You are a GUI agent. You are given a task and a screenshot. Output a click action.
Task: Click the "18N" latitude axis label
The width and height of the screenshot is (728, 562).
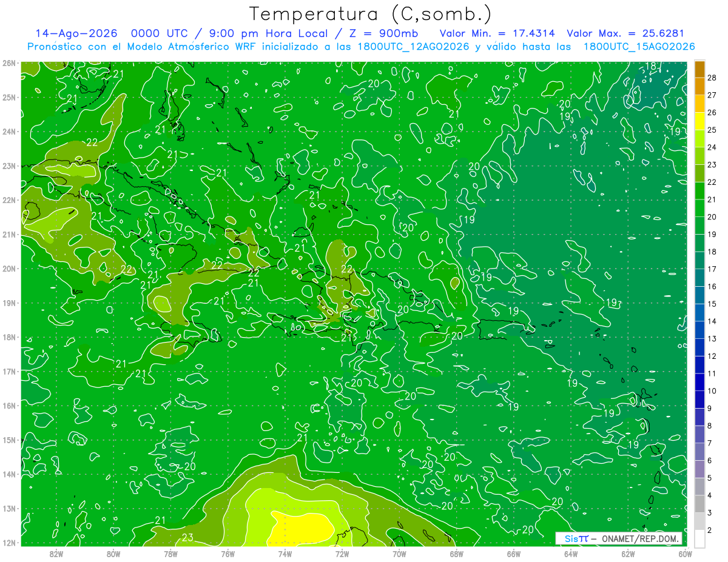[x=8, y=337]
